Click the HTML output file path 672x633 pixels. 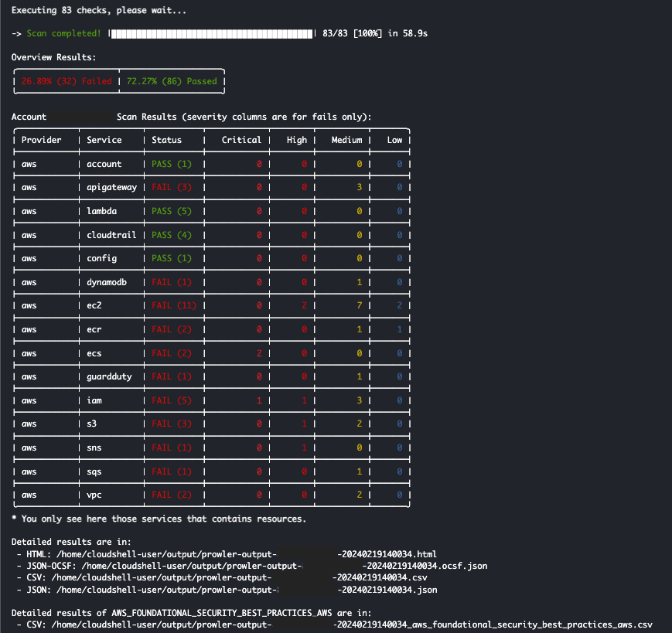tap(247, 554)
